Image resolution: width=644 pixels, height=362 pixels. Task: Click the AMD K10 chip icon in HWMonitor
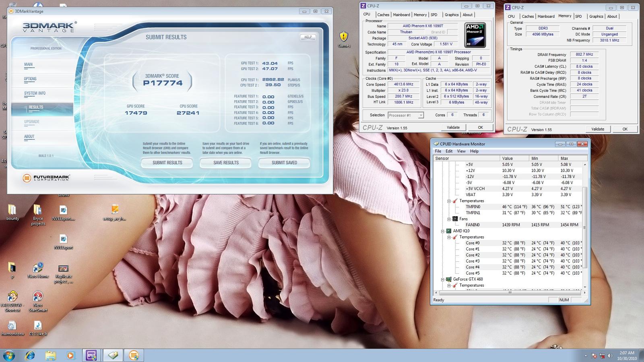click(x=448, y=231)
